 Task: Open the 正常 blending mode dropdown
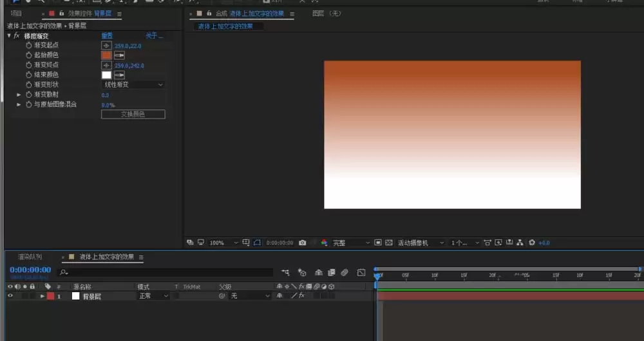point(153,296)
